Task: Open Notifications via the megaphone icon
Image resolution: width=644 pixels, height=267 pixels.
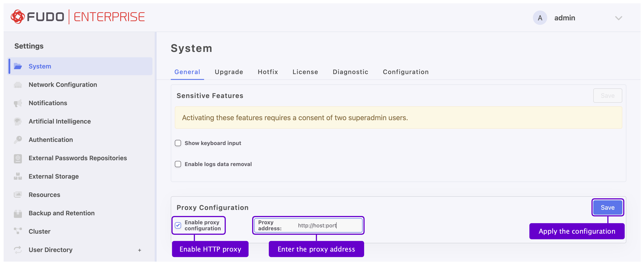Action: [x=17, y=103]
